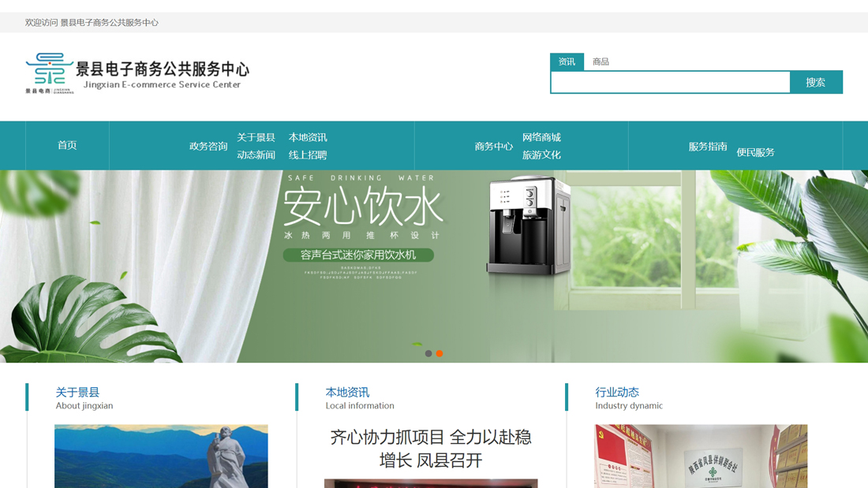Open the 商务中心 menu
This screenshot has width=868, height=488.
pos(494,146)
